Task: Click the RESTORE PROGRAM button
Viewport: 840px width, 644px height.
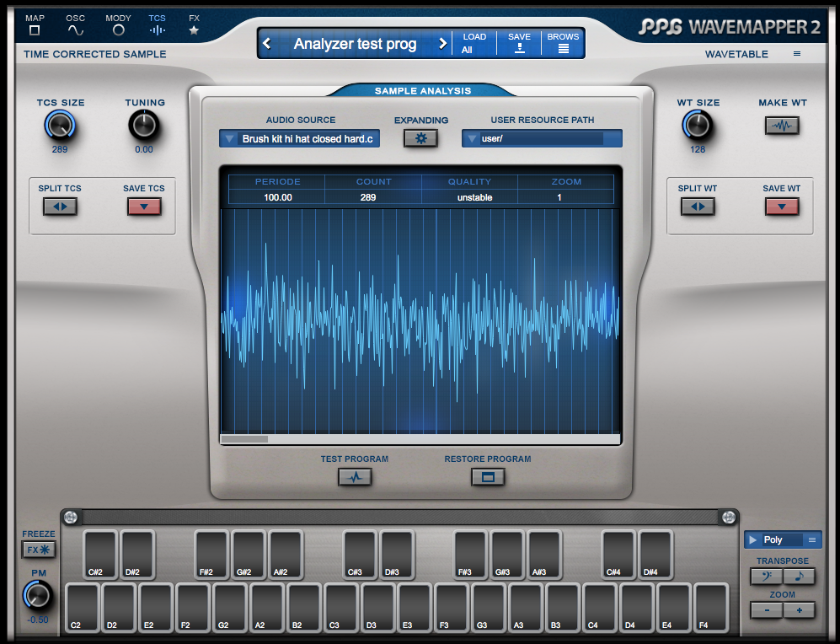Action: tap(488, 477)
